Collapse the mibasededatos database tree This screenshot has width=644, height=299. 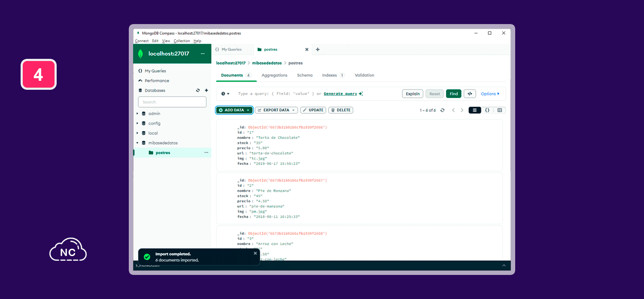pyautogui.click(x=137, y=143)
